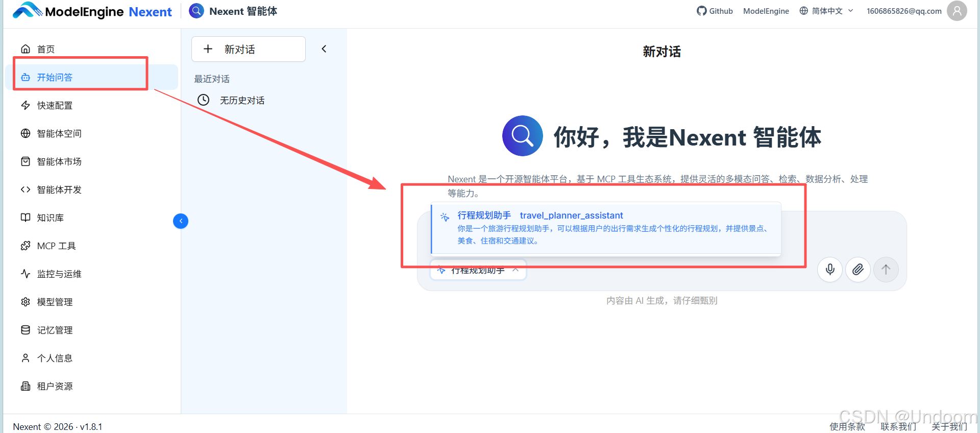
Task: Click the version text Nexent © 2026 · v1.8.1
Action: tap(58, 426)
